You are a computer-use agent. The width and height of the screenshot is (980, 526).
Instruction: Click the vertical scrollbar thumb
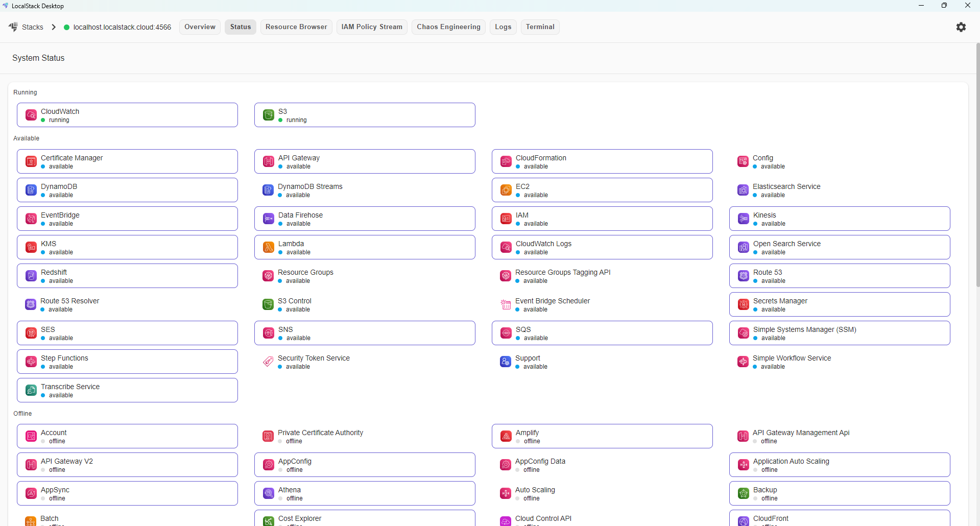pyautogui.click(x=977, y=165)
